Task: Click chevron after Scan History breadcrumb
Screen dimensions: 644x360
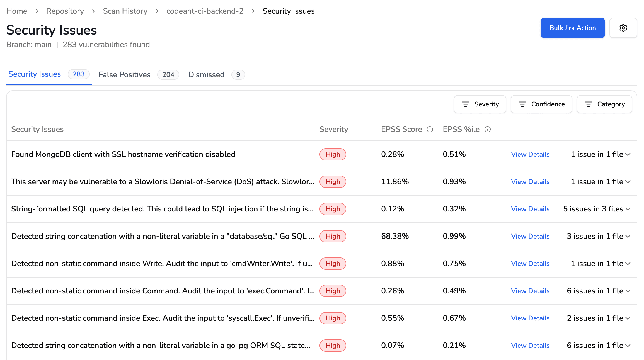Action: tap(157, 11)
